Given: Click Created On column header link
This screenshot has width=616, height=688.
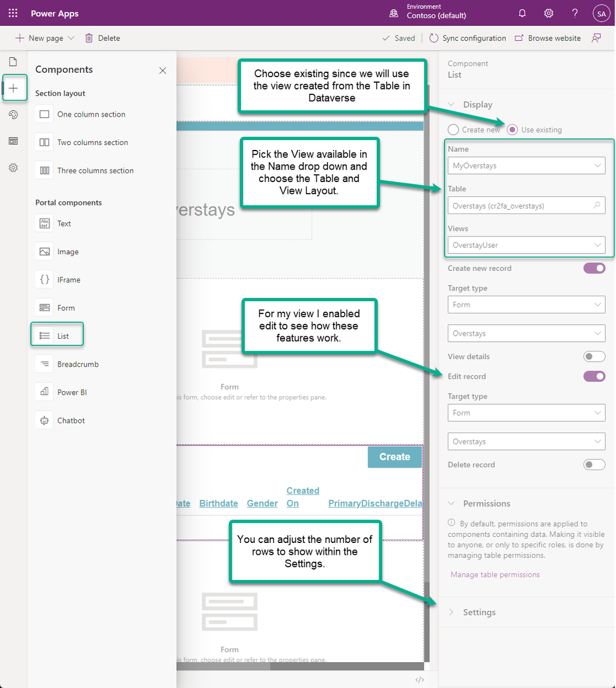Looking at the screenshot, I should 303,497.
